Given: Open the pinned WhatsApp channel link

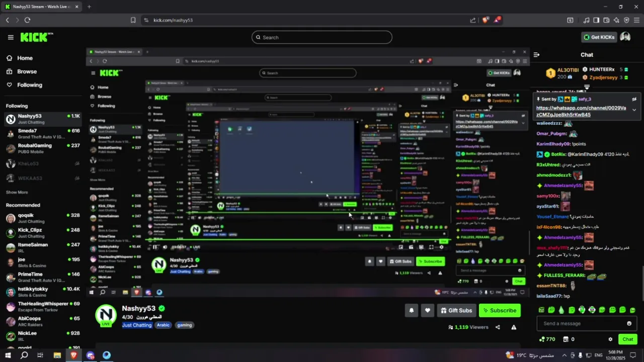Looking at the screenshot, I should coord(581,112).
